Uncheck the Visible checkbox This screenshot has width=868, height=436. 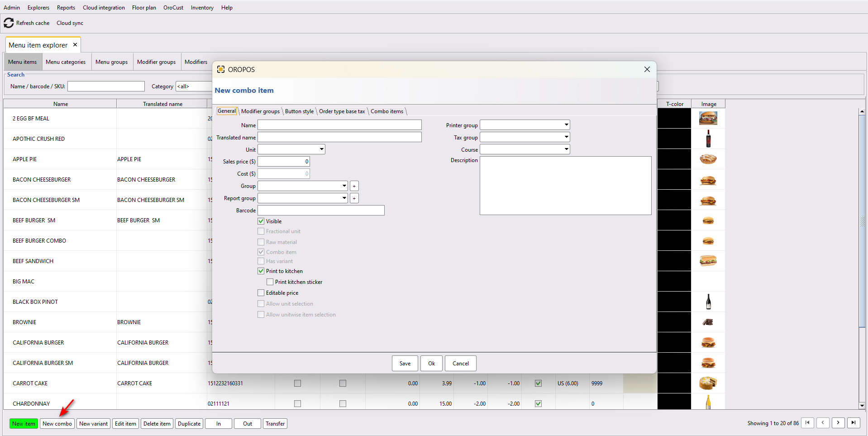click(261, 221)
